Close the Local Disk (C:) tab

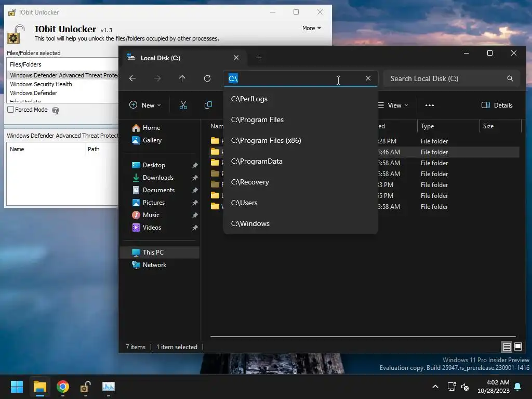click(x=236, y=58)
